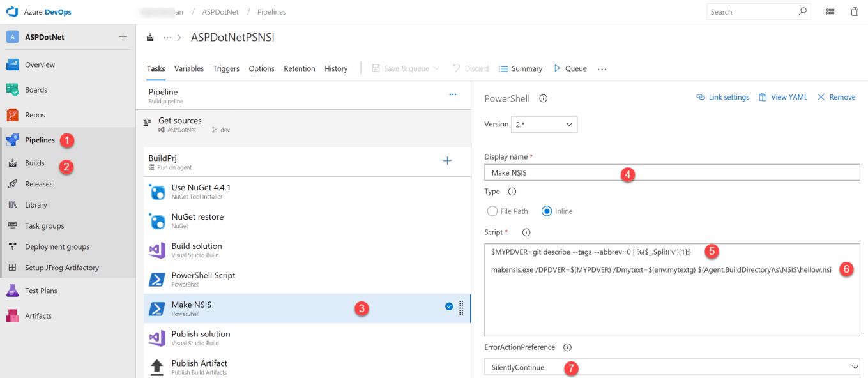Open the Pipeline ellipsis options
This screenshot has height=378, width=868.
pos(453,94)
